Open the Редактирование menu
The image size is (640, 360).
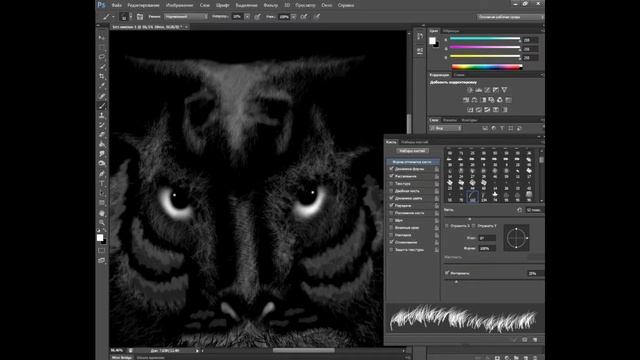[143, 5]
